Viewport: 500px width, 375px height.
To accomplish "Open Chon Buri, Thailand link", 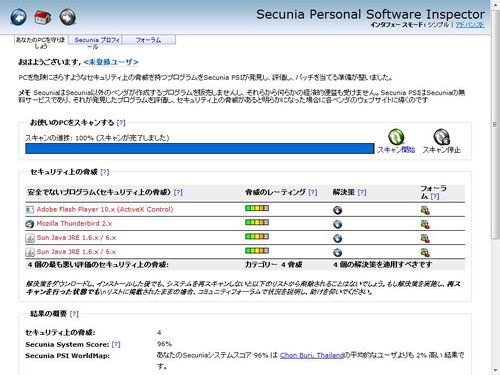I will coord(312,355).
